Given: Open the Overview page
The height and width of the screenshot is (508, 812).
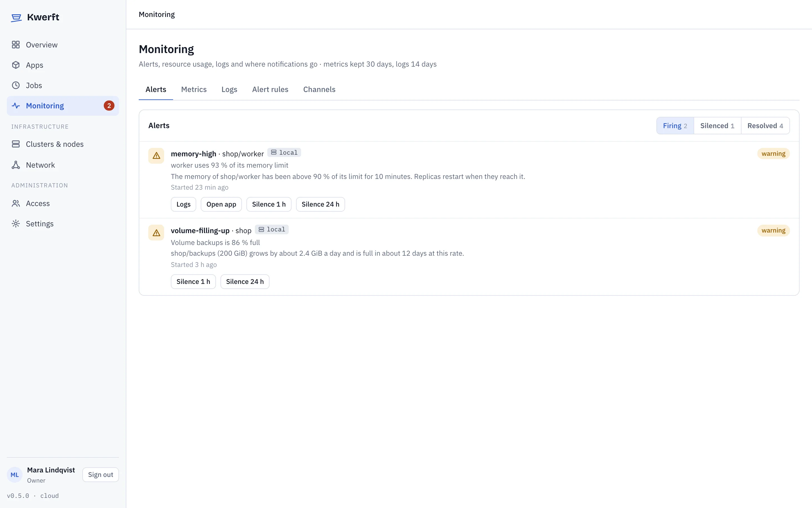Looking at the screenshot, I should click(x=63, y=45).
